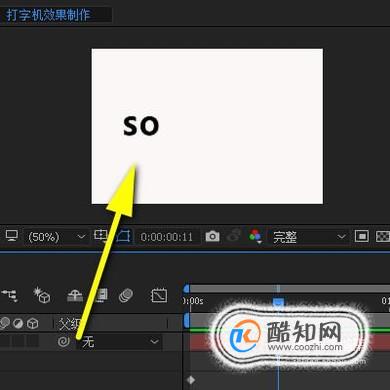Toggle the frame blending icon
The height and width of the screenshot is (390, 390).
pos(102,295)
